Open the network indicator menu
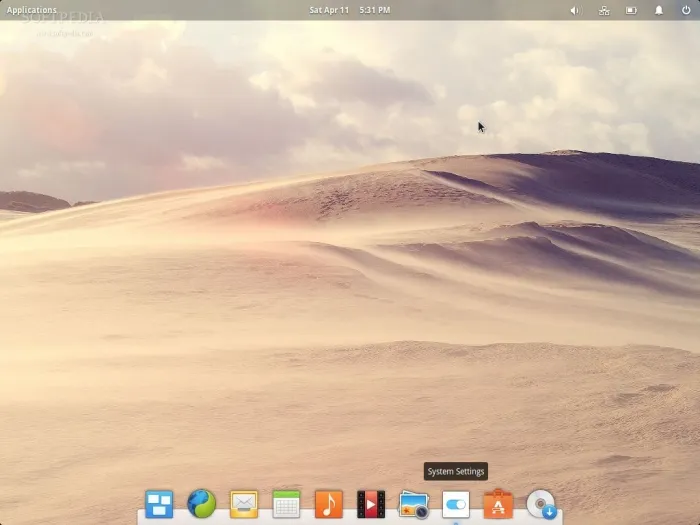 click(x=603, y=10)
